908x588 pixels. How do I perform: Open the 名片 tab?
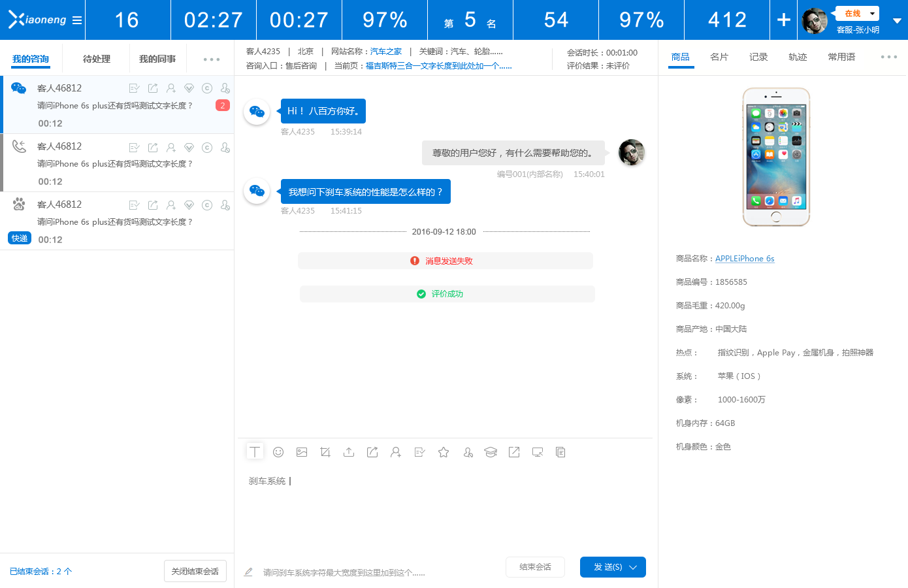coord(719,57)
